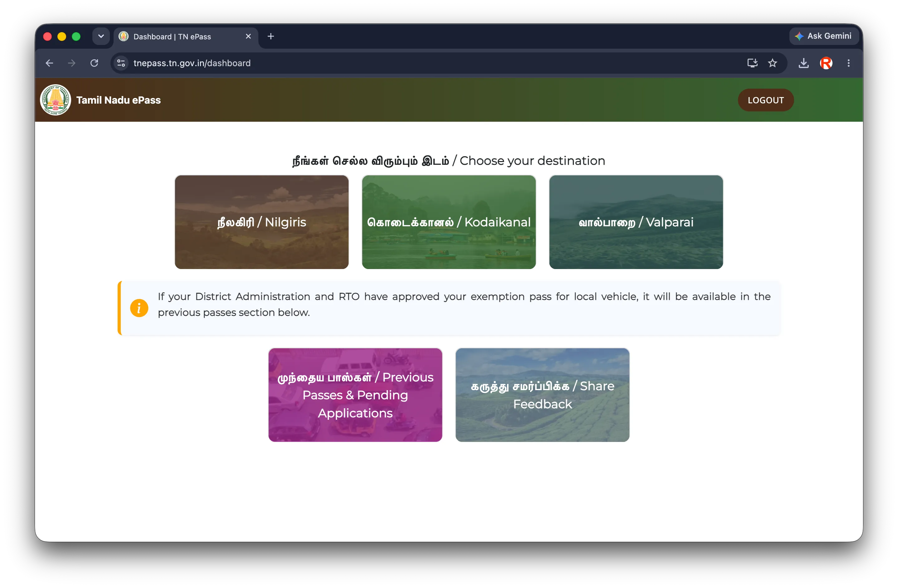Image resolution: width=898 pixels, height=588 pixels.
Task: Choose the Nilgiris destination card
Action: click(261, 222)
